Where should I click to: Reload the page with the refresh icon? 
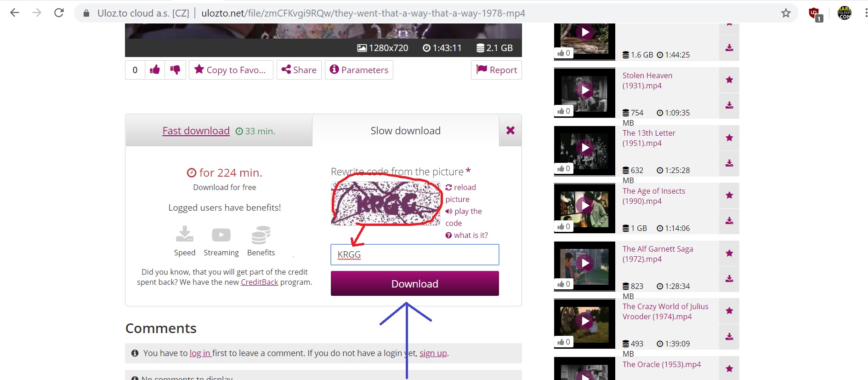59,13
